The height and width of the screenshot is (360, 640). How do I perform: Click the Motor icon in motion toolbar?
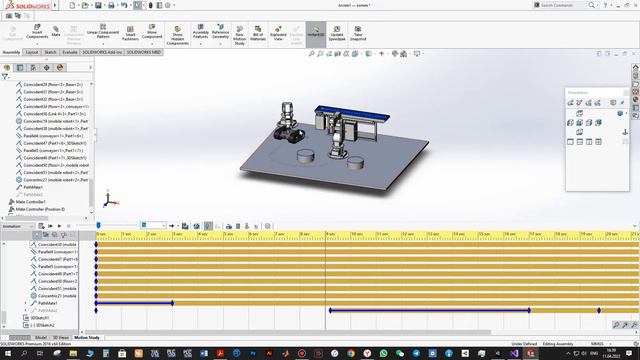pos(229,226)
